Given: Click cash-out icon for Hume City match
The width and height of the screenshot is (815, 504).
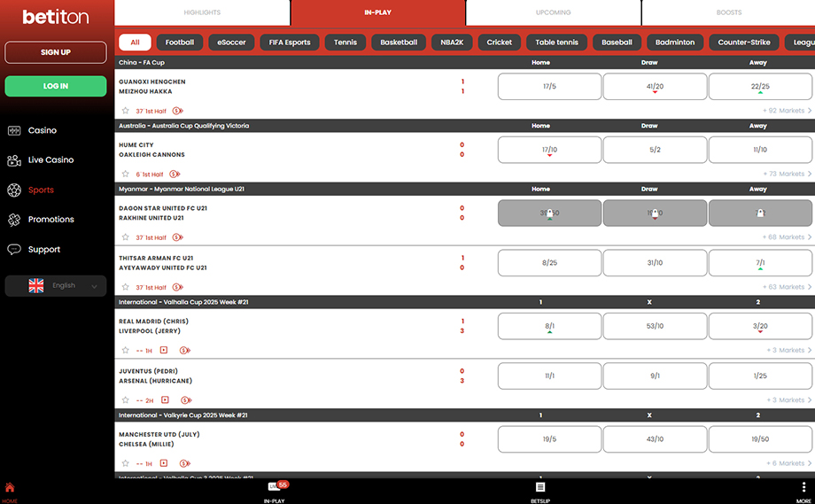Looking at the screenshot, I should click(x=175, y=174).
